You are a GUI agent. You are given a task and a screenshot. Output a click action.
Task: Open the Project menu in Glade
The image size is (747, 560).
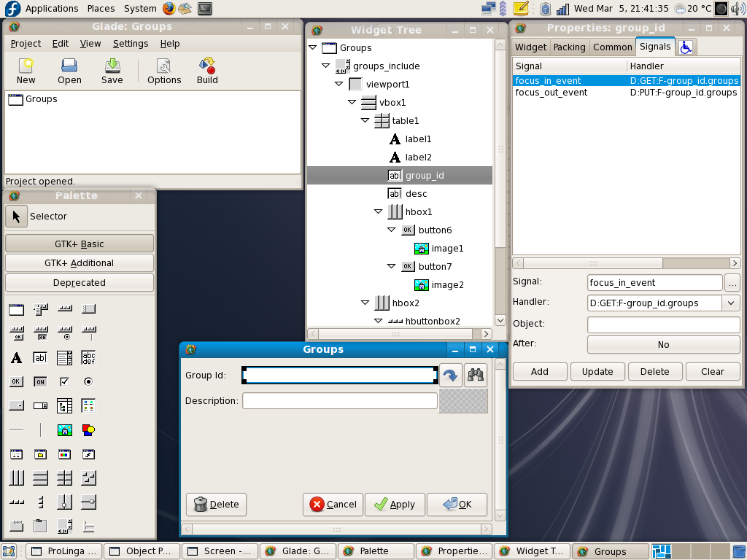[x=26, y=43]
